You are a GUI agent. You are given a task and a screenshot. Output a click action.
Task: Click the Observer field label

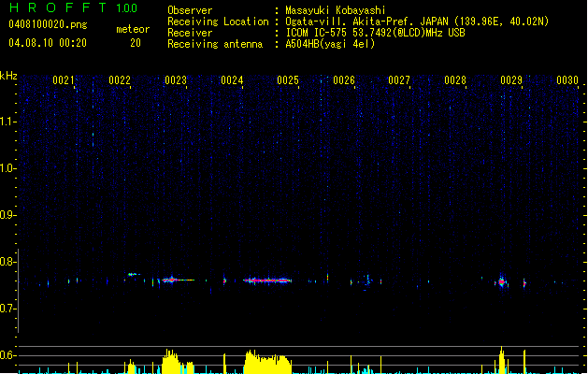click(x=190, y=10)
